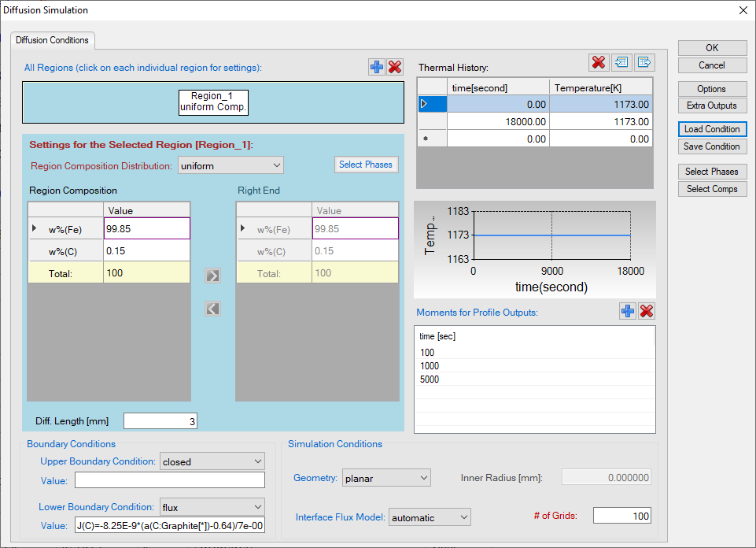Open the Interface Flux Model dropdown
The height and width of the screenshot is (548, 756).
(430, 517)
